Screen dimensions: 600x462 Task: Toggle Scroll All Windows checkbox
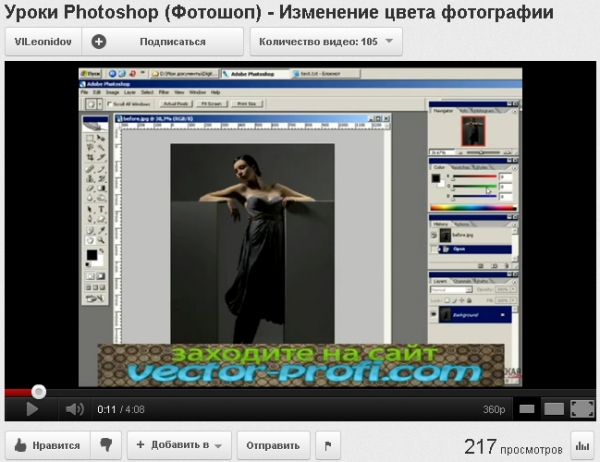[x=109, y=104]
